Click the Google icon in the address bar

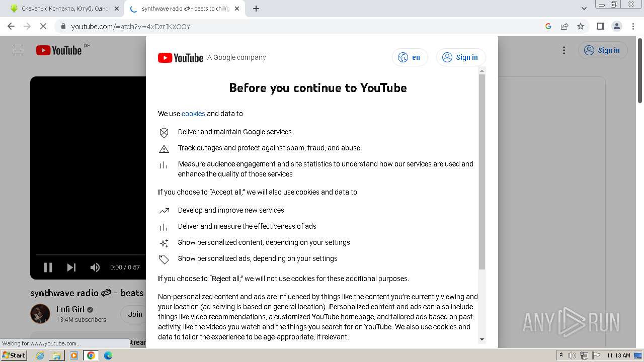coord(548,26)
